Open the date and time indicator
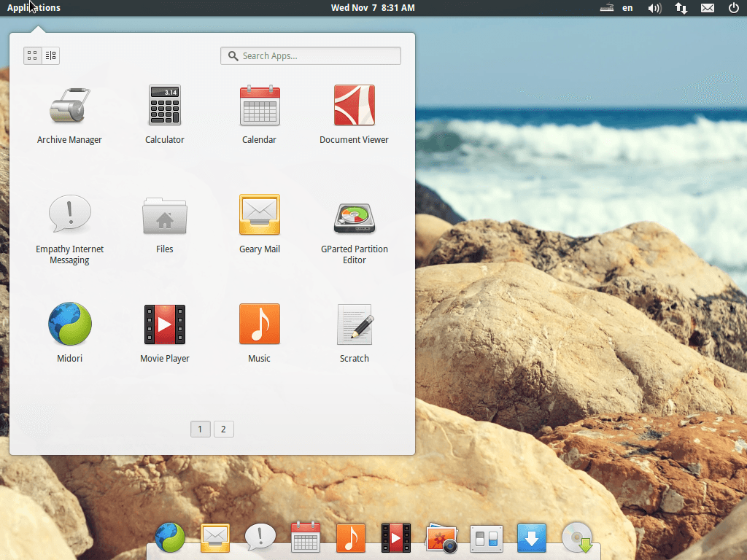This screenshot has width=747, height=560. (373, 7)
